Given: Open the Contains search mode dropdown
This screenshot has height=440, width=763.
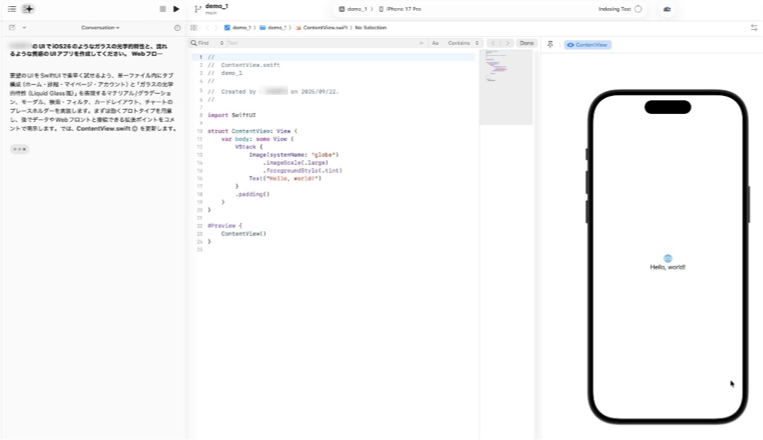Looking at the screenshot, I should (461, 44).
